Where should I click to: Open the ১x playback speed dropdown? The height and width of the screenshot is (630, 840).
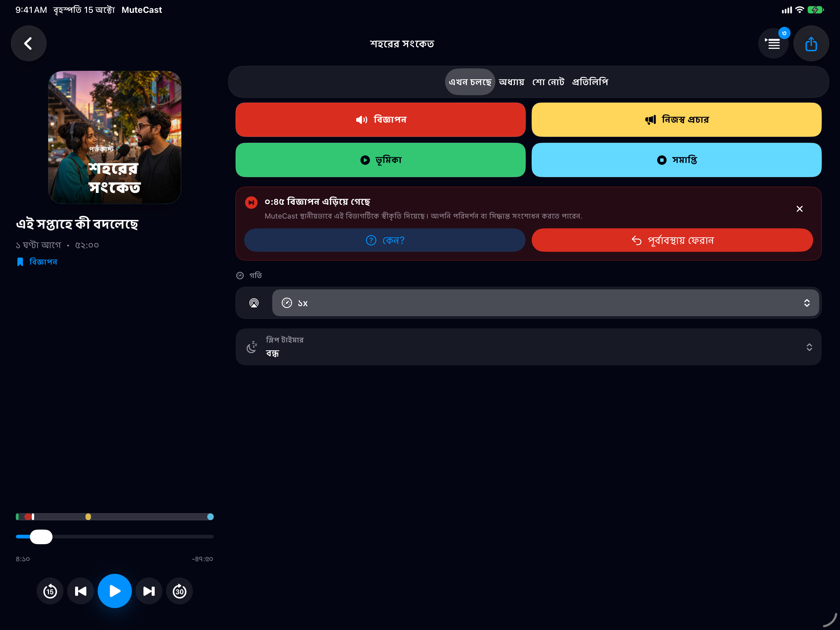click(x=545, y=303)
